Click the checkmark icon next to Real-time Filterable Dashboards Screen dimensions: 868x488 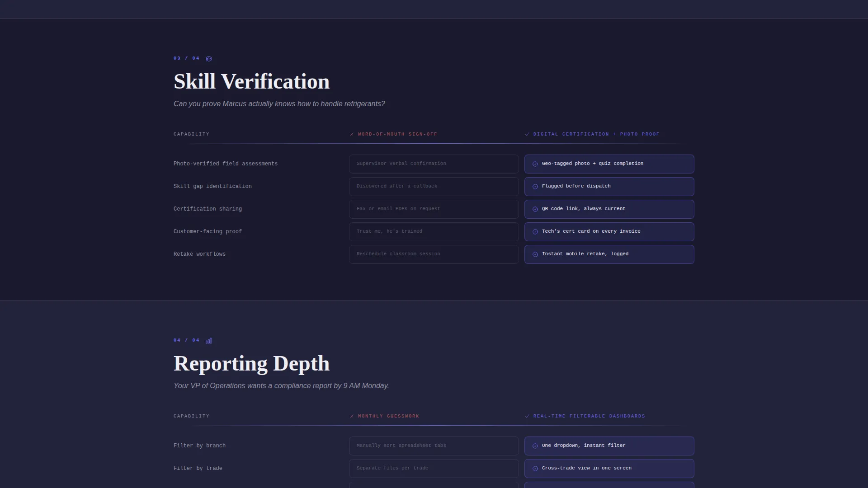point(527,416)
